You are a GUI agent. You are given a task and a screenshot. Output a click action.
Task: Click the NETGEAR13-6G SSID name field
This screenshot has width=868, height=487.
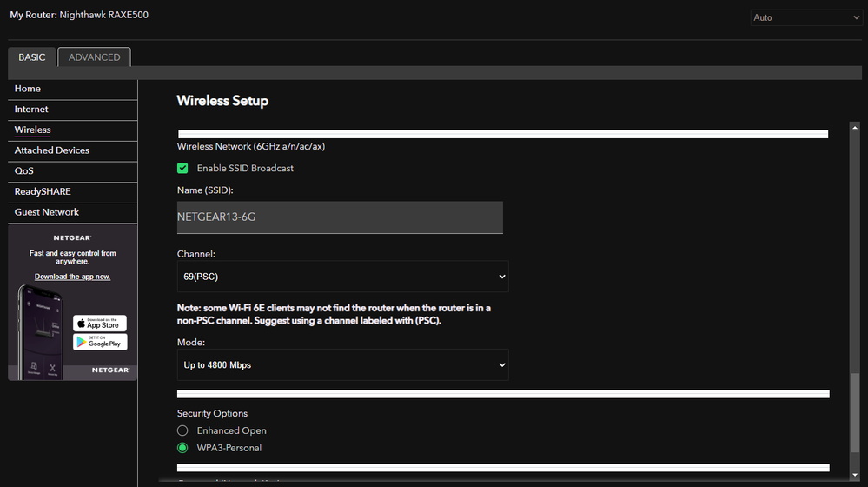(340, 217)
